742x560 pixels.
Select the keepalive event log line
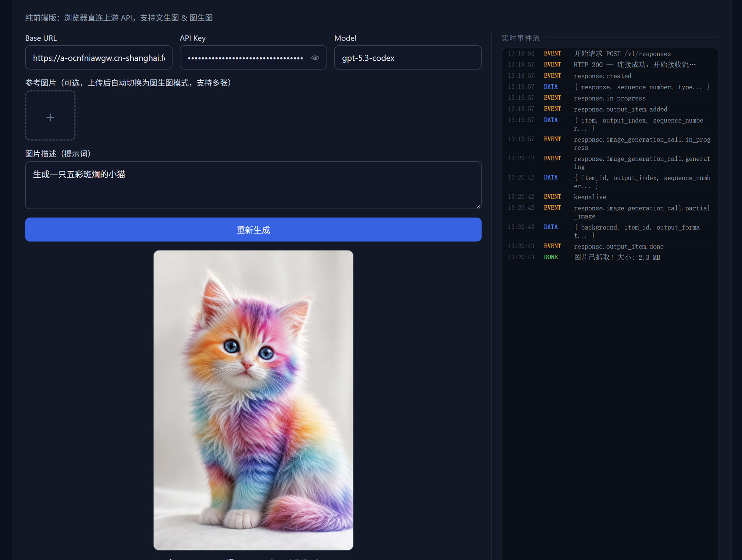point(610,197)
